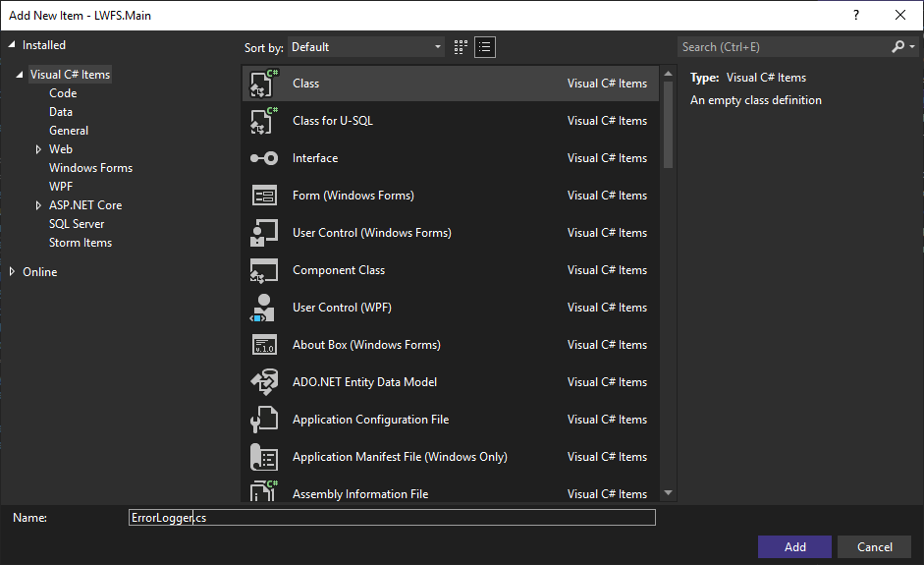
Task: Expand the Web node
Action: [x=38, y=149]
